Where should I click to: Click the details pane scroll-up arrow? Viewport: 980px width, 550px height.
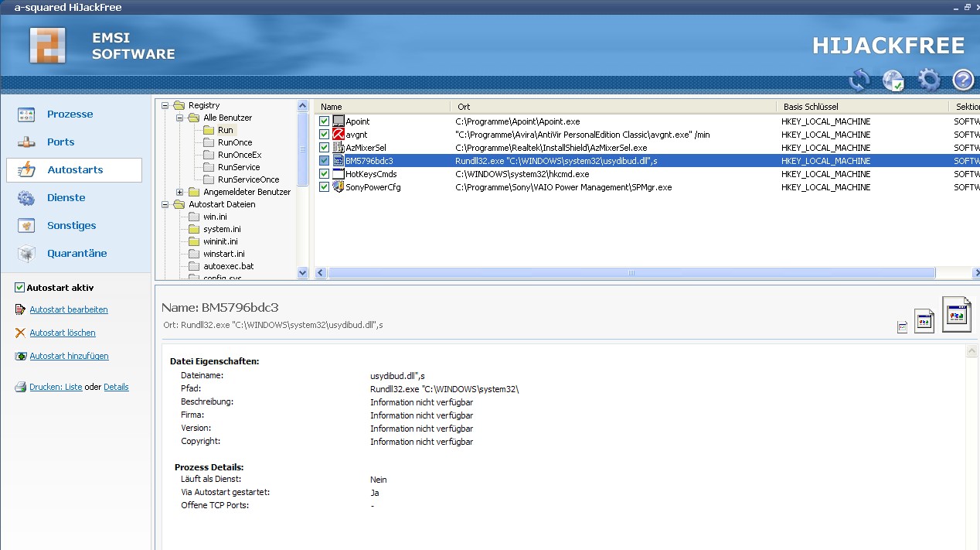pyautogui.click(x=972, y=351)
